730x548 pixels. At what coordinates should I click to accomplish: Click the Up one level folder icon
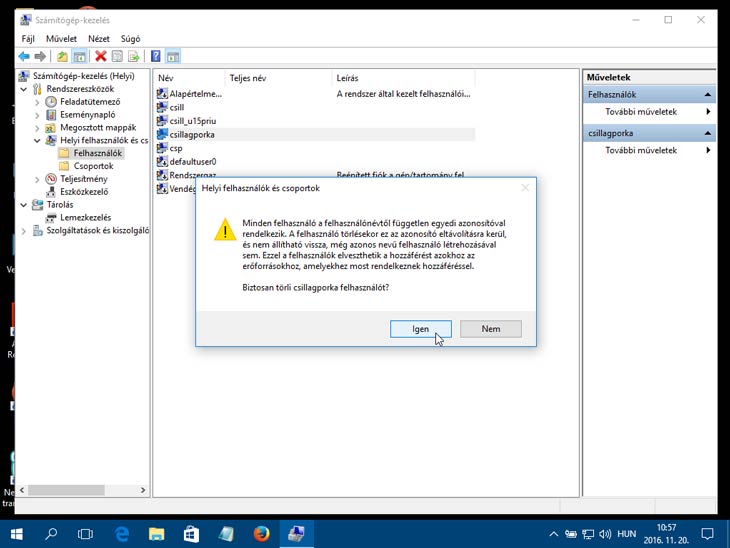[x=62, y=57]
